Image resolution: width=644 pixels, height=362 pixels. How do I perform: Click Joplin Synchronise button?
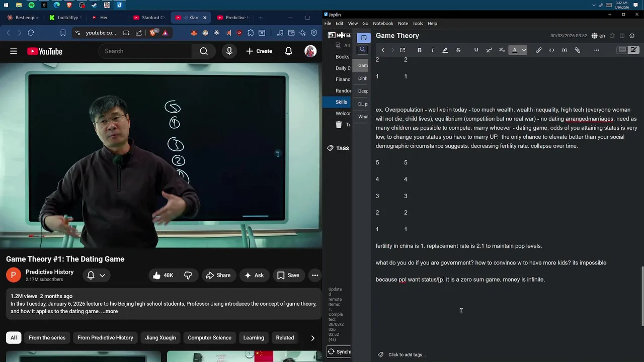[339, 352]
